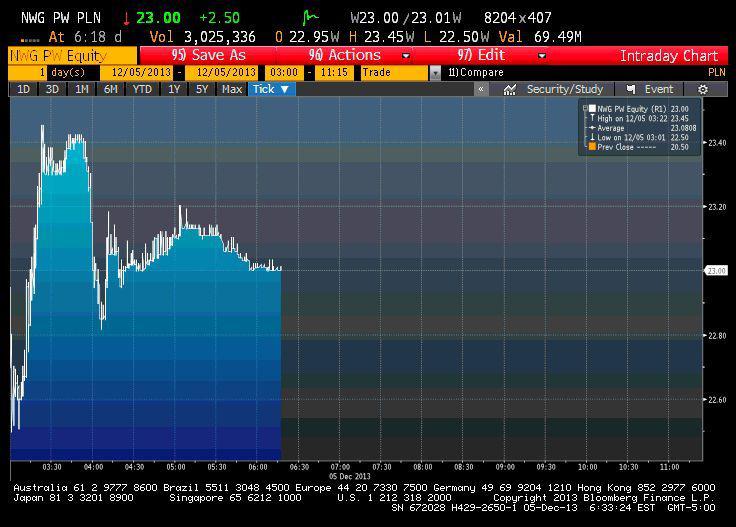Toggle the NWG PW Equity white legend box
This screenshot has width=736, height=527.
point(593,108)
